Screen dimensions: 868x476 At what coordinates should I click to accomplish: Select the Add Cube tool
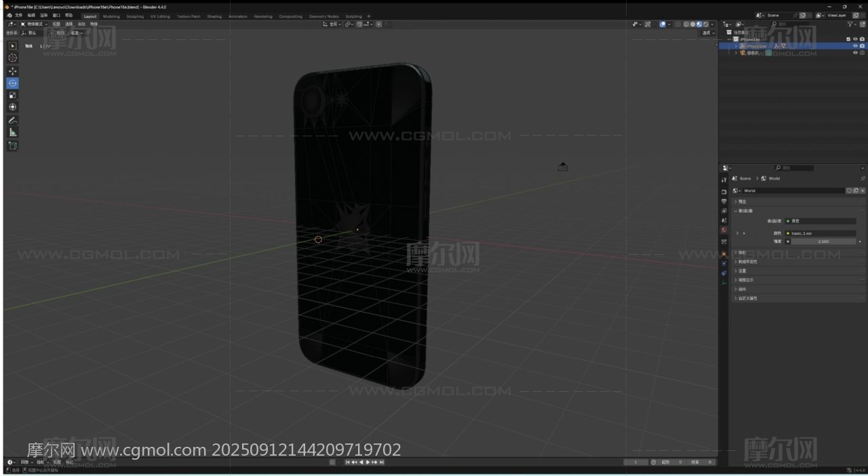[12, 146]
